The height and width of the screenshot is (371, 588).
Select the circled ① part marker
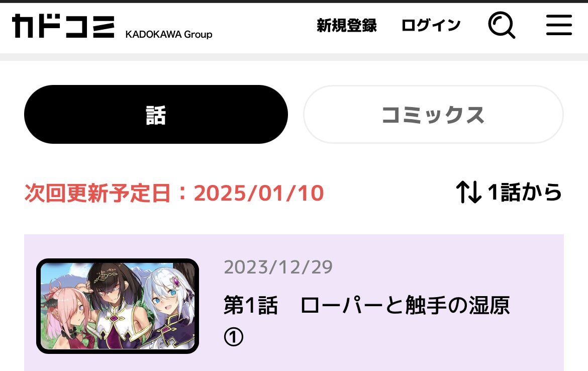pos(234,337)
